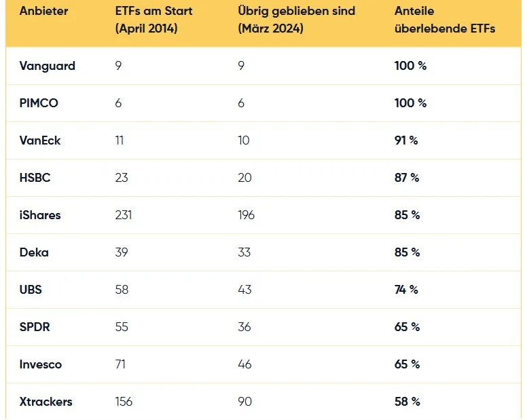Click the Übrig geblieben sind header
Viewport: 525px width, 420px height.
click(296, 20)
